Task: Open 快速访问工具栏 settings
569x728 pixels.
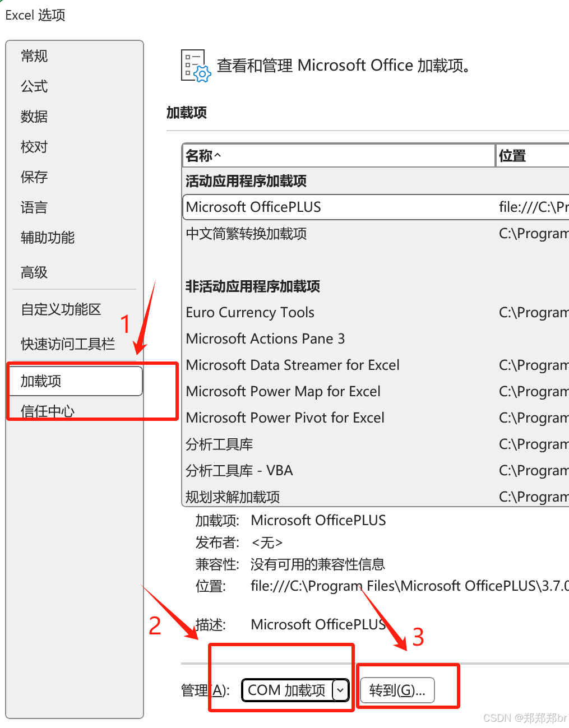Action: (x=67, y=344)
